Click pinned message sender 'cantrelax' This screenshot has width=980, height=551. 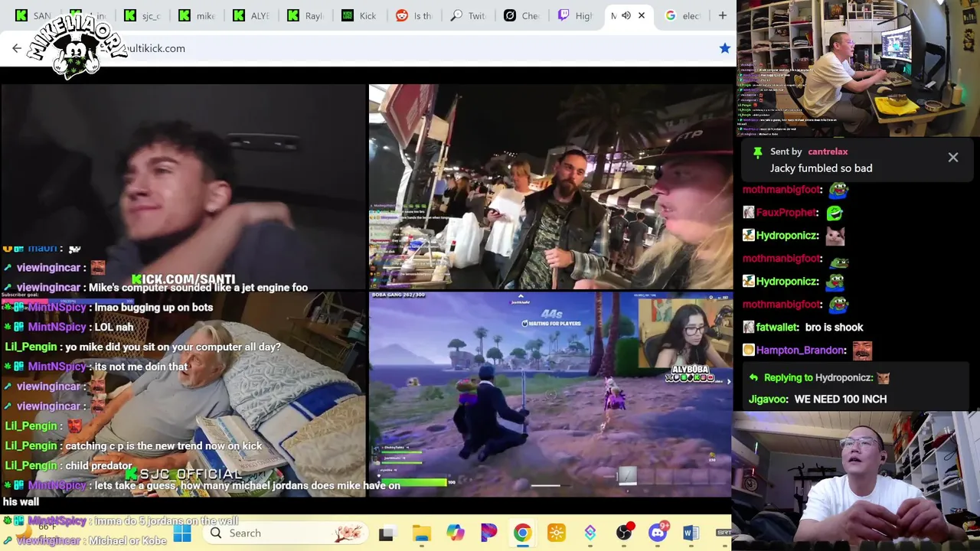point(828,152)
